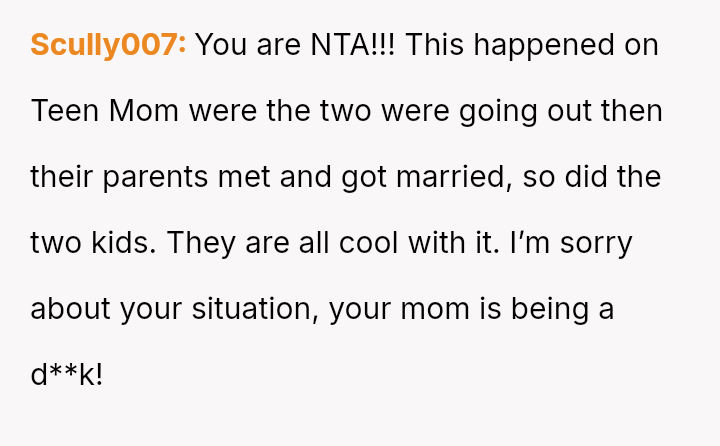Viewport: 720px width, 446px height.
Task: Click the word "married" in the comment
Action: pos(475,177)
